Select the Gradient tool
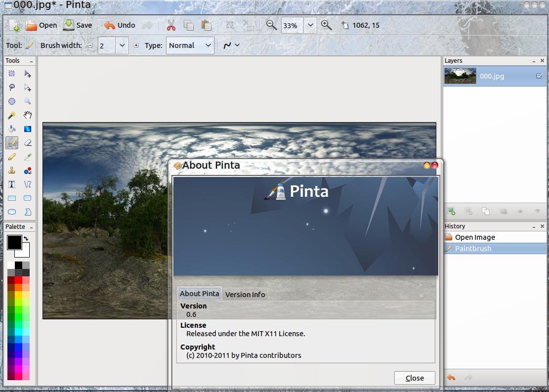This screenshot has width=549, height=392. [x=28, y=129]
